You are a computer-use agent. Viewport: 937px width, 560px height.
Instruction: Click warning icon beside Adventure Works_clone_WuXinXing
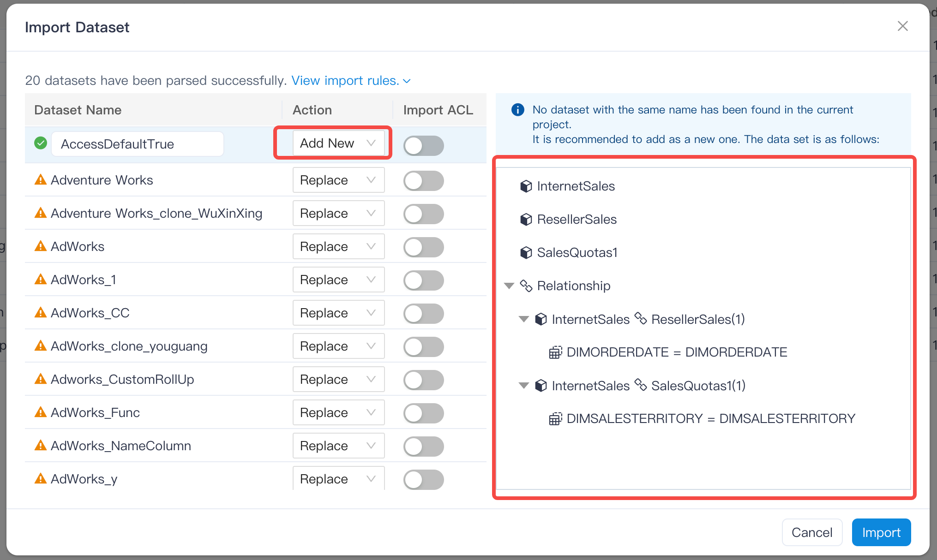pyautogui.click(x=41, y=213)
